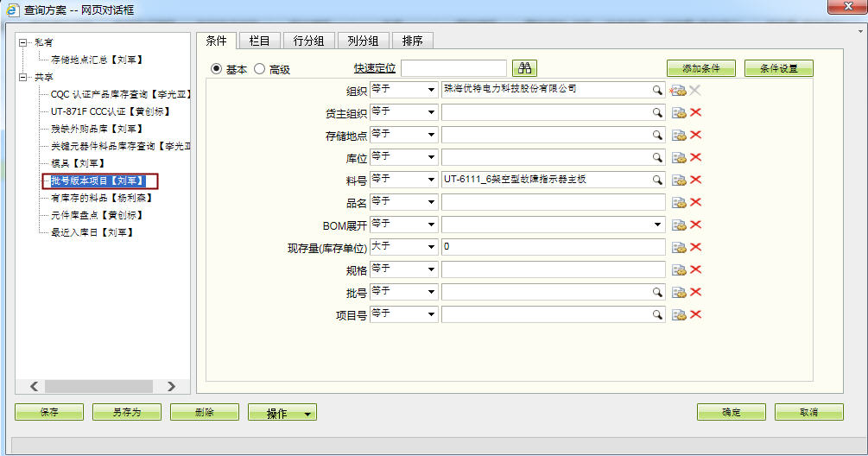The width and height of the screenshot is (868, 456).
Task: Open lookup magnifier in 存储地点 field
Action: point(656,135)
